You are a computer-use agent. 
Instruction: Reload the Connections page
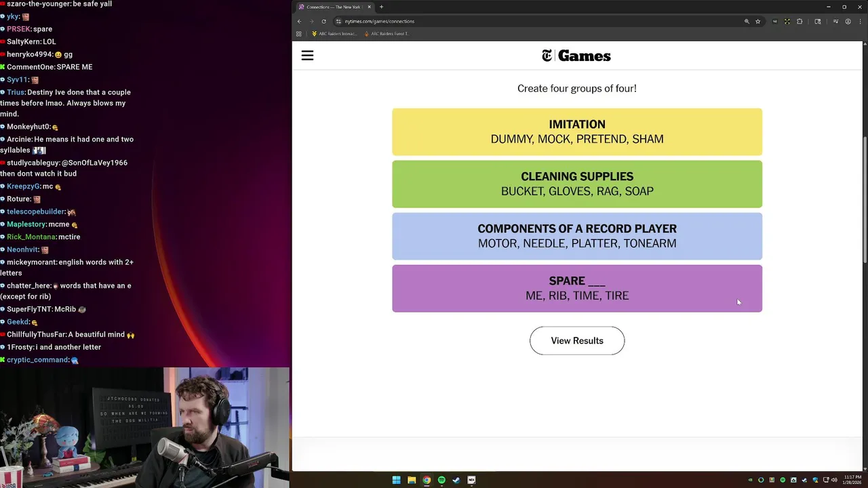tap(323, 21)
